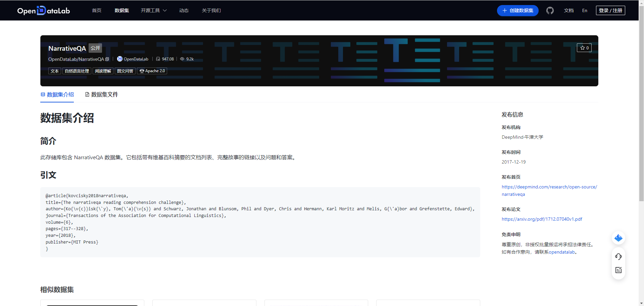This screenshot has height=306, width=644.
Task: Open 关于我们 in the navbar
Action: [x=211, y=10]
